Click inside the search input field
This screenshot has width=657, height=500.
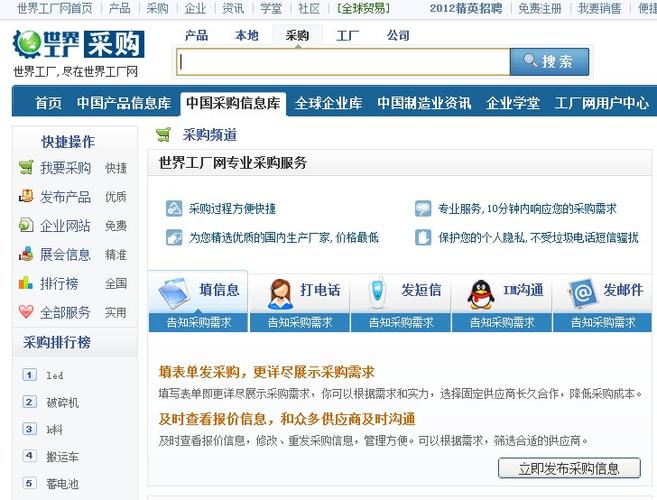(x=343, y=62)
